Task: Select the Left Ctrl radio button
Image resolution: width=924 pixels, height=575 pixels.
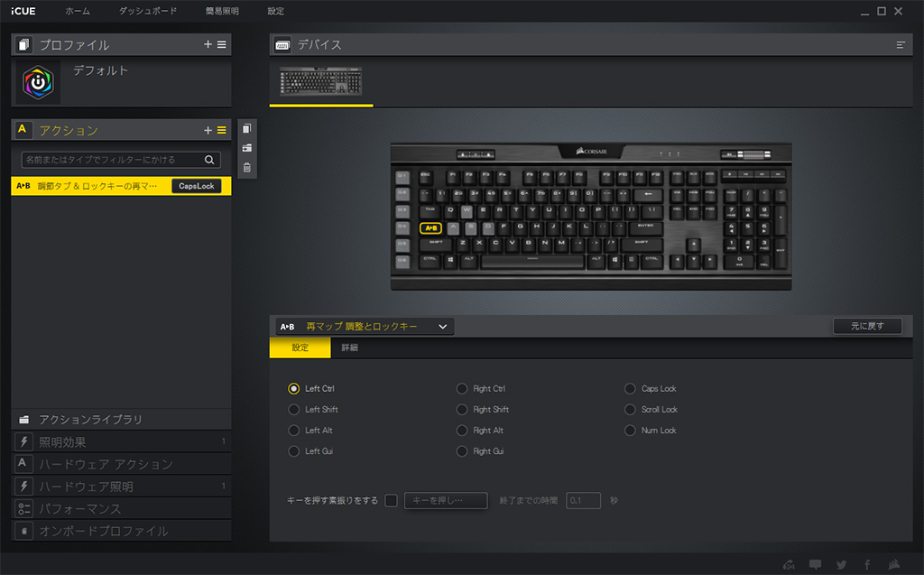Action: [x=293, y=389]
